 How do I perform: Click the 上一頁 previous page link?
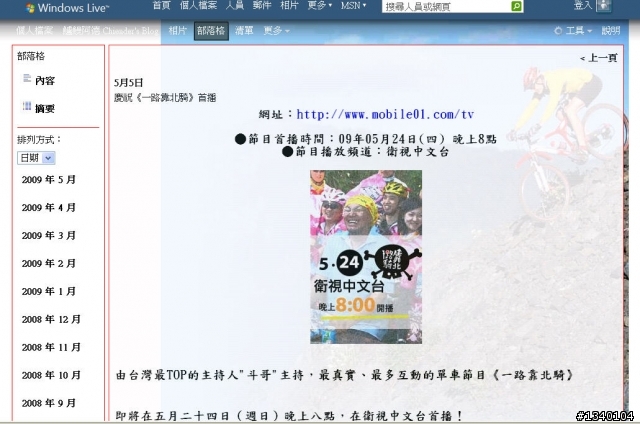tap(599, 58)
